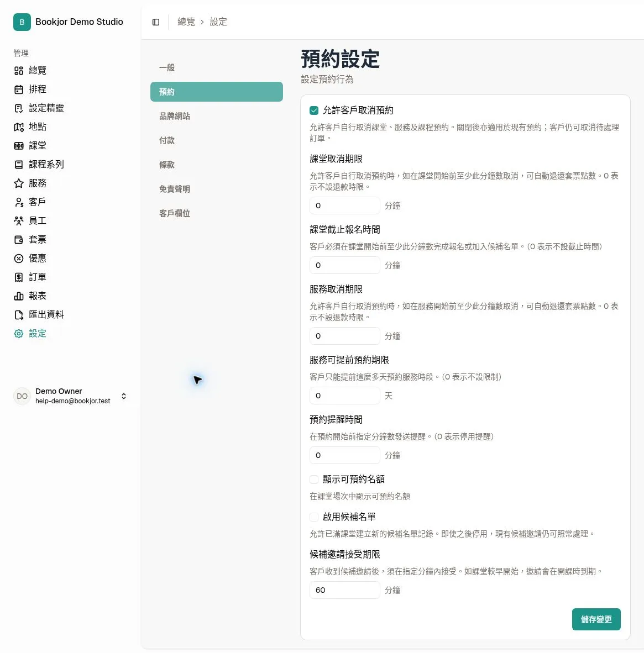
Task: Enable 顯示可預約名額 checkbox
Action: point(314,480)
